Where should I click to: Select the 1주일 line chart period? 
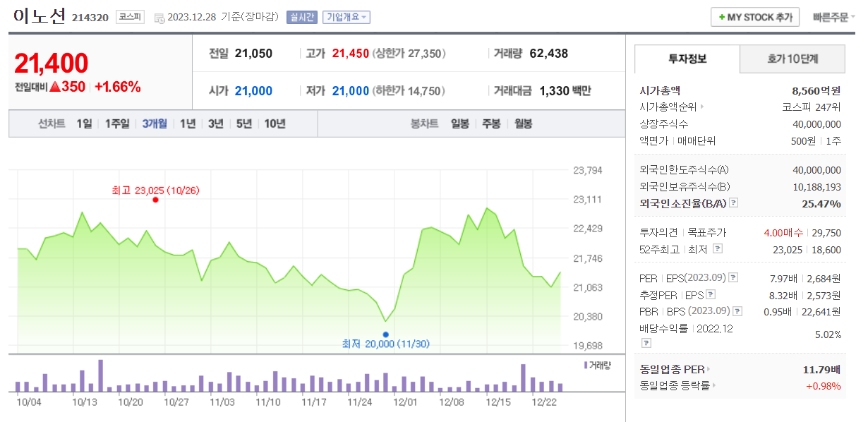tap(117, 123)
